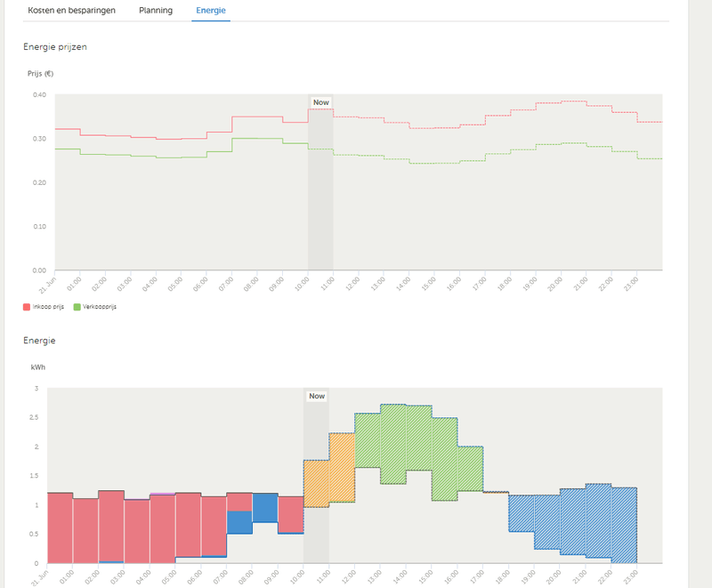This screenshot has width=712, height=588.
Task: Click the blue hatched bar at 22:00
Action: 624,526
